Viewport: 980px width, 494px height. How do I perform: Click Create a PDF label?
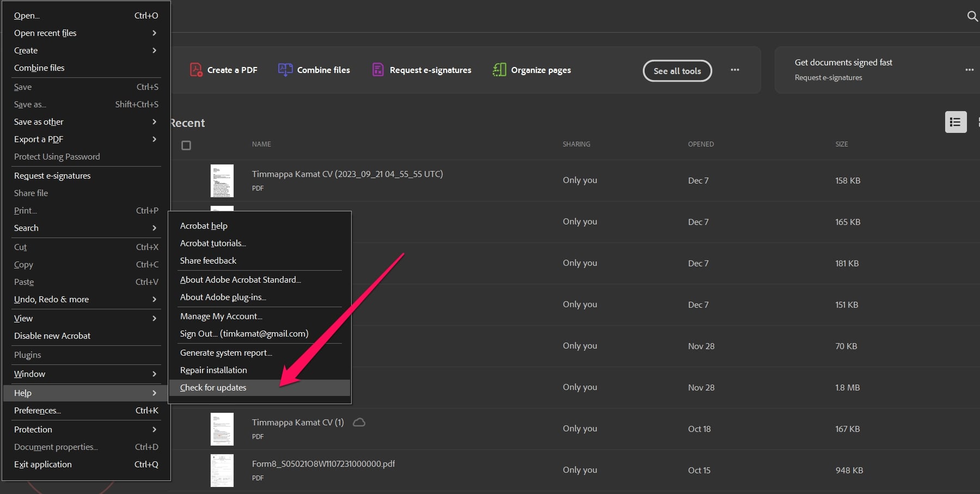(x=232, y=70)
